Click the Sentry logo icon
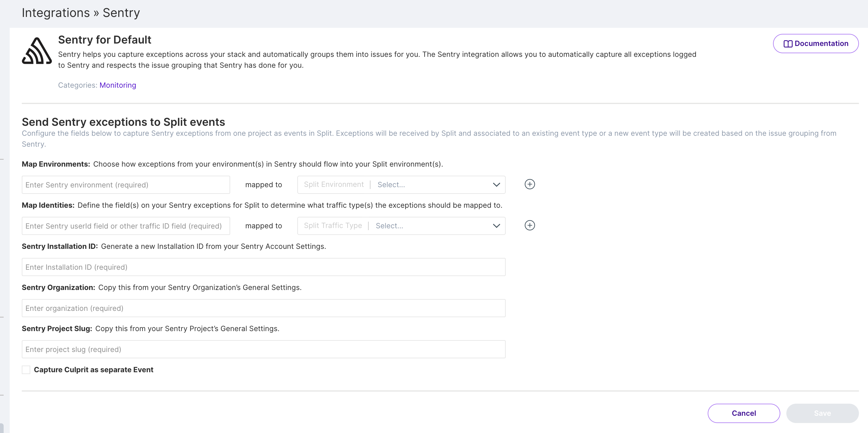Viewport: 868px width, 433px height. pyautogui.click(x=37, y=51)
